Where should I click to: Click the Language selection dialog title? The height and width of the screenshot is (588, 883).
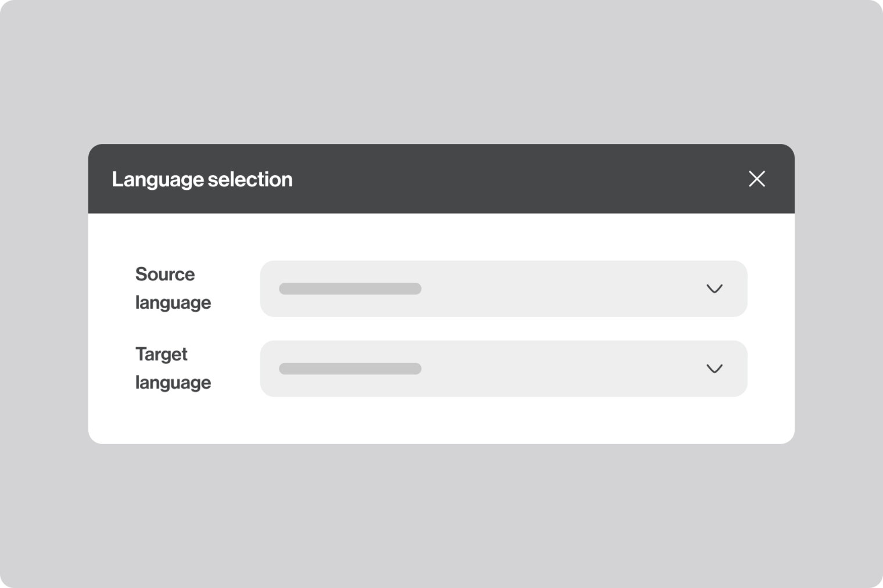[202, 179]
